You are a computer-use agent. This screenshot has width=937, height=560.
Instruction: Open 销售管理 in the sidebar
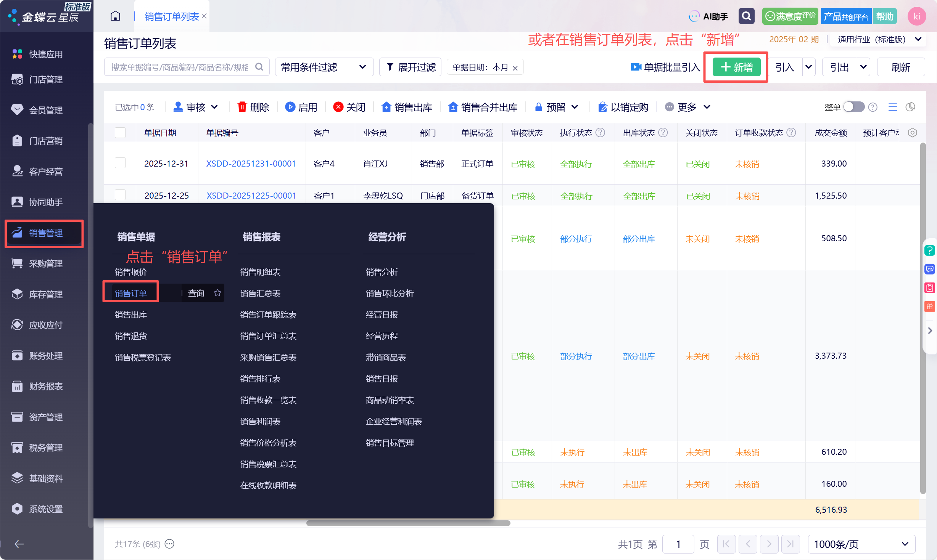click(x=43, y=233)
